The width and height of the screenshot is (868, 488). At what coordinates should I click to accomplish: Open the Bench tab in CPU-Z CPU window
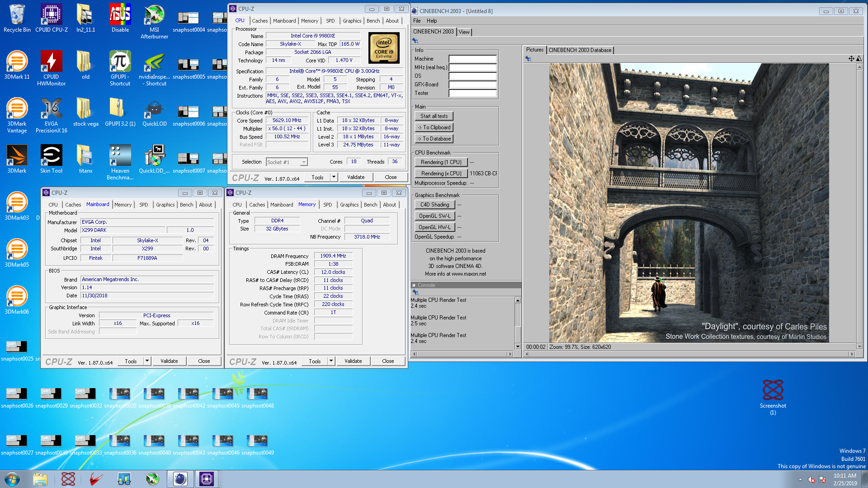tap(373, 21)
